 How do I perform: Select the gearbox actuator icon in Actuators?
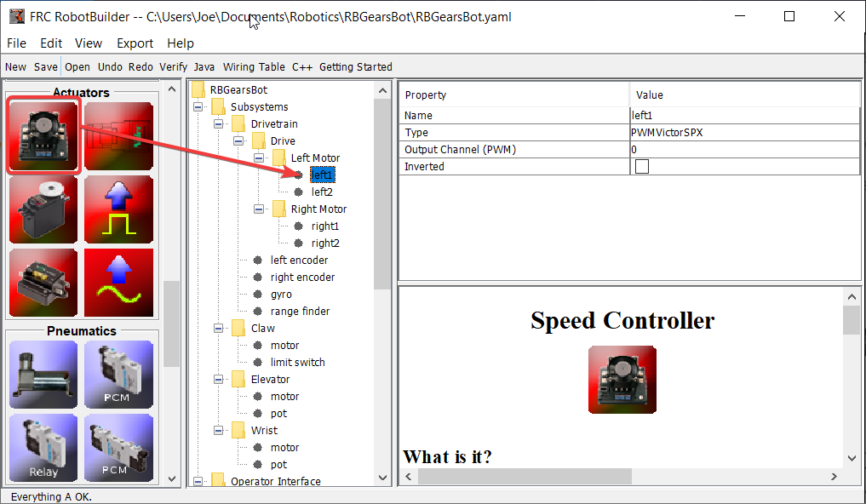click(43, 282)
